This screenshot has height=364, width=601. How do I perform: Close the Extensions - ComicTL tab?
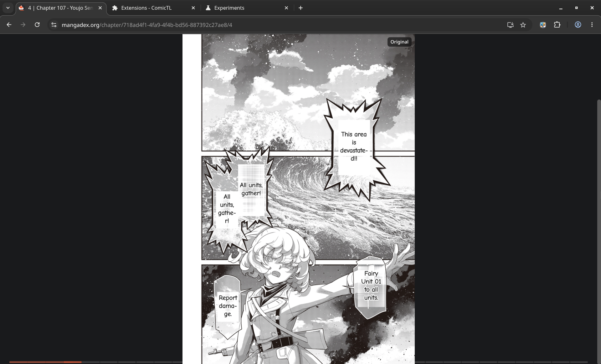pyautogui.click(x=193, y=8)
